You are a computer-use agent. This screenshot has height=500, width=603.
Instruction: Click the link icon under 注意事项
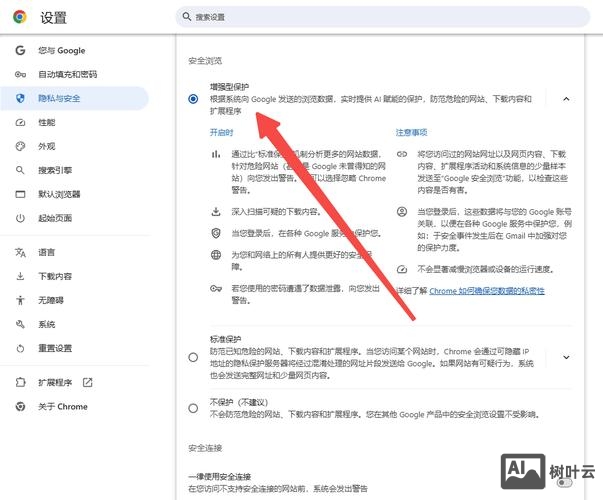402,154
